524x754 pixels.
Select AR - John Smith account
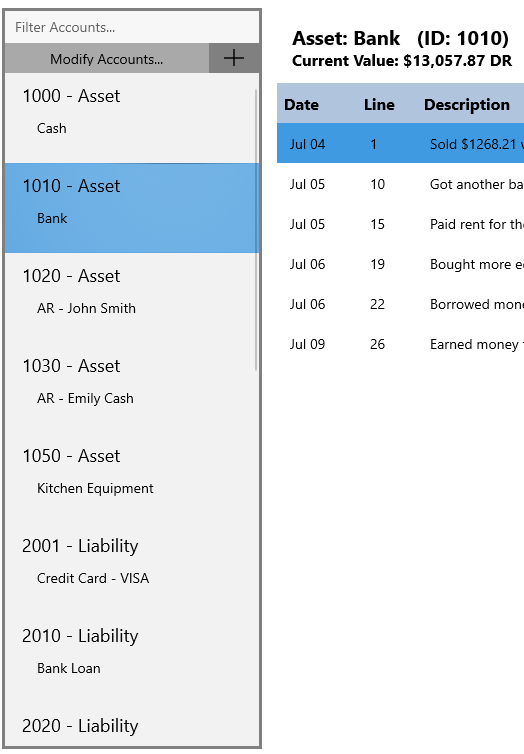(x=130, y=298)
